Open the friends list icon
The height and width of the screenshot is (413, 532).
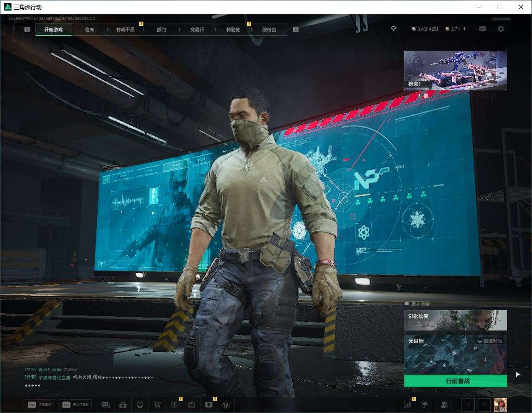coord(445,405)
